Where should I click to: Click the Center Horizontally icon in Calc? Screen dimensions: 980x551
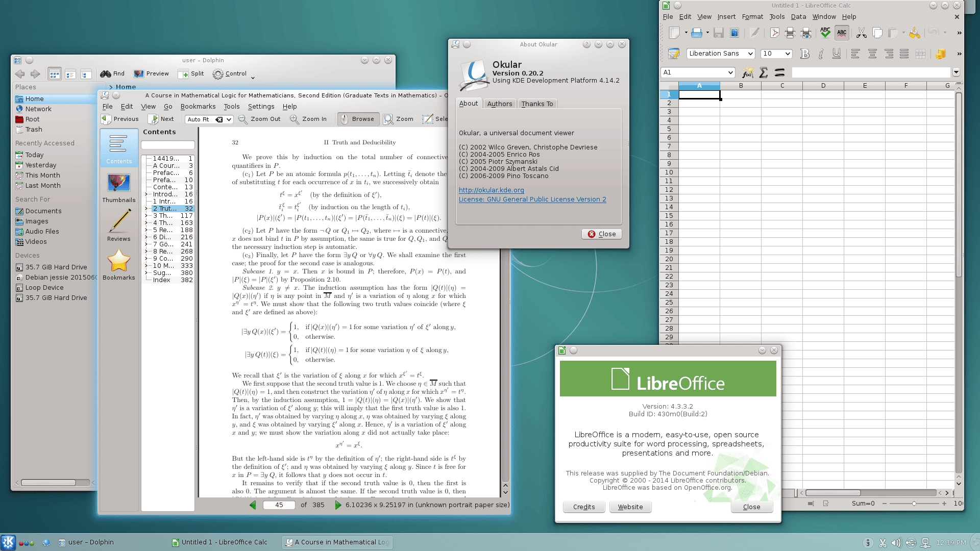pos(872,54)
